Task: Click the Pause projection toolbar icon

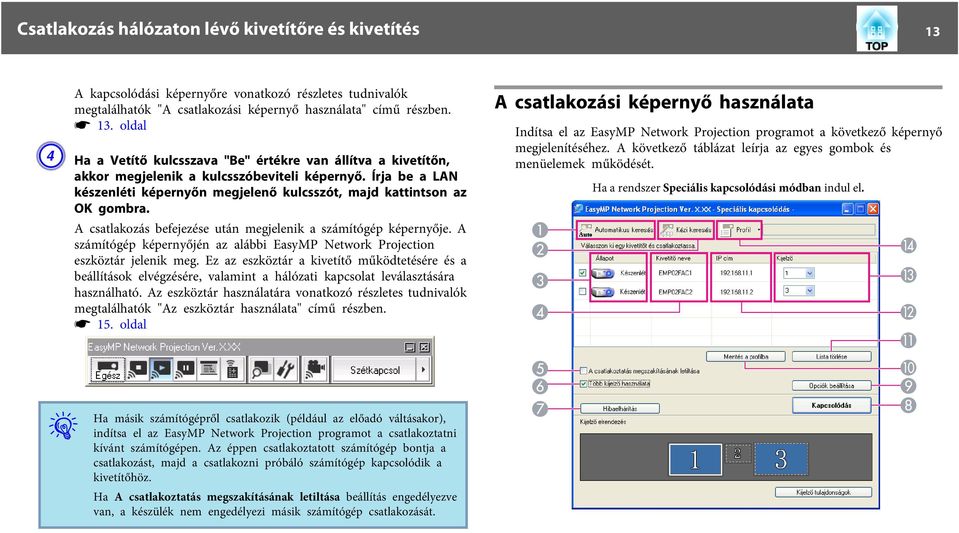Action: click(x=185, y=369)
